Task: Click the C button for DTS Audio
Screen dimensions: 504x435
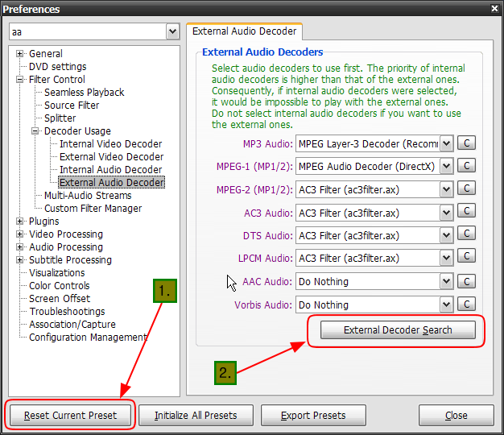Action: click(466, 236)
